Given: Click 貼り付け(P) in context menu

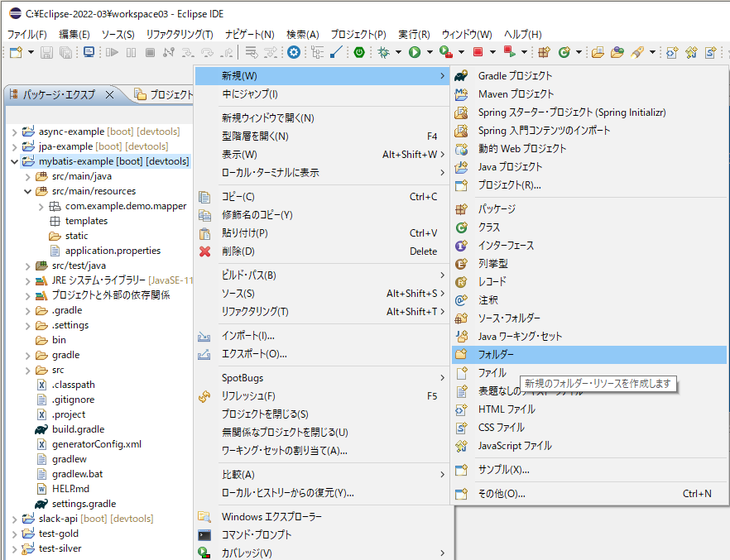Looking at the screenshot, I should click(x=321, y=233).
